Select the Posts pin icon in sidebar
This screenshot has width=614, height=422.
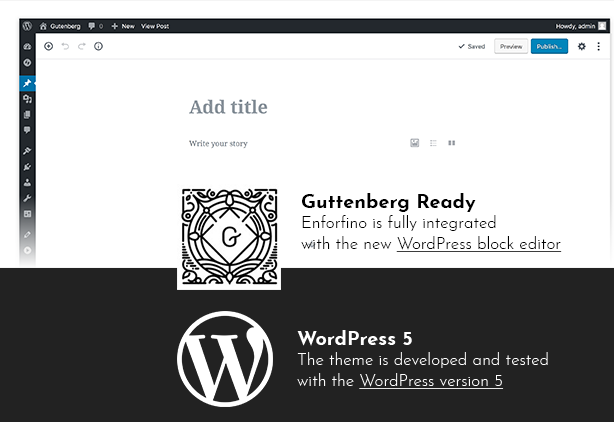[x=27, y=83]
